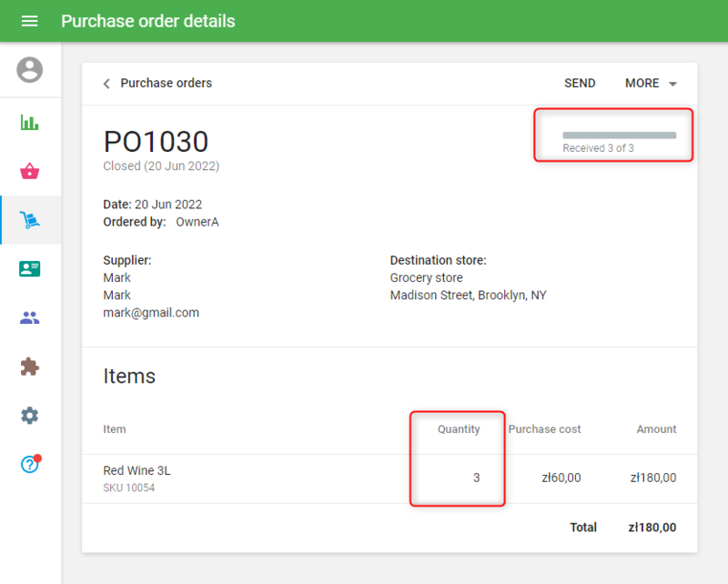The height and width of the screenshot is (584, 728).
Task: Open the Settings gear icon
Action: coord(30,416)
